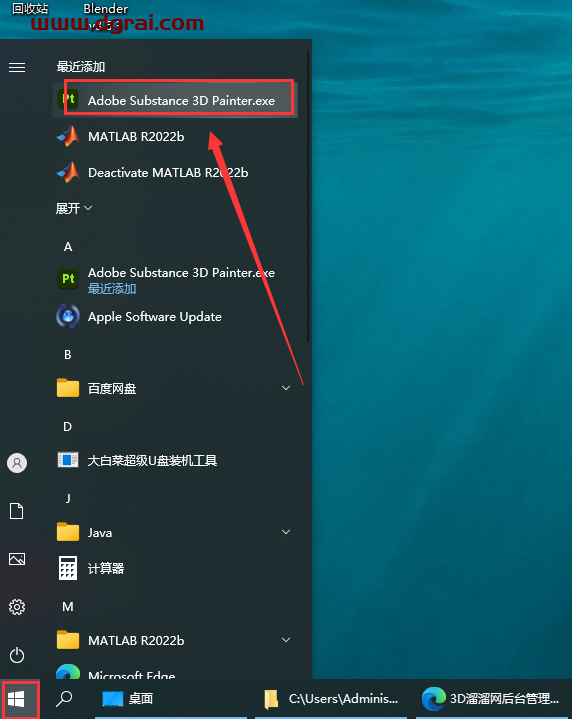Open 计算器 app entry
Screen dimensions: 572x719
tap(175, 568)
